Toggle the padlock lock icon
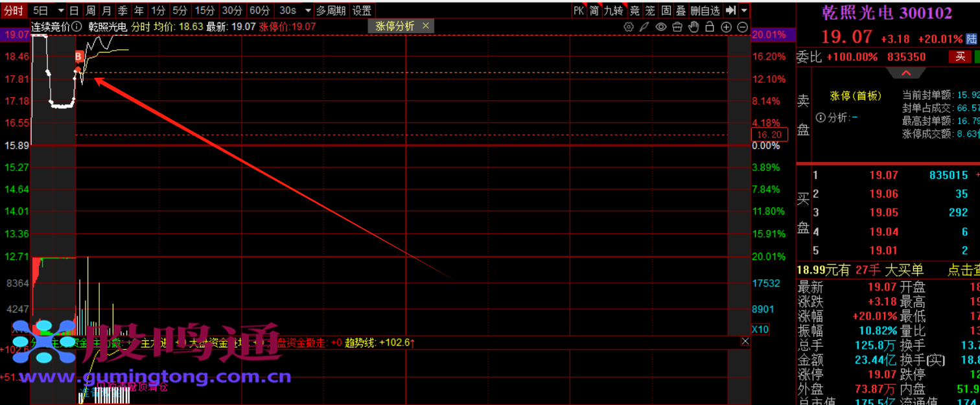 pyautogui.click(x=710, y=27)
